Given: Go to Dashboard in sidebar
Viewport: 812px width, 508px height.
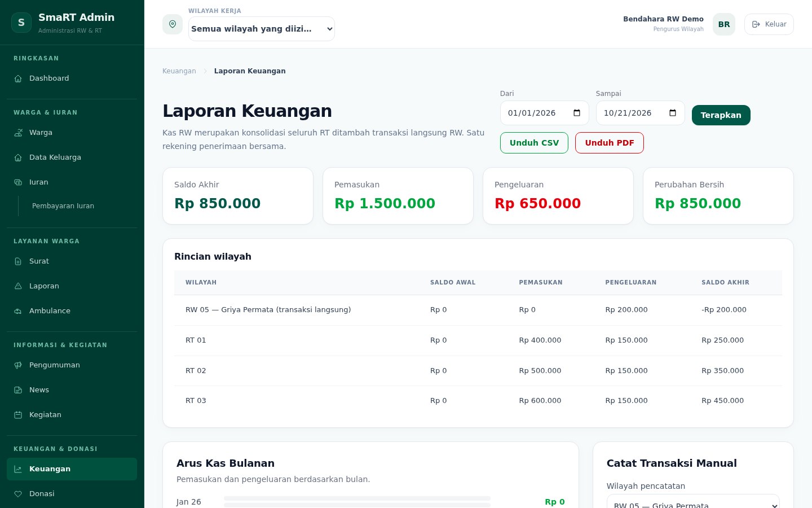Looking at the screenshot, I should click(72, 78).
